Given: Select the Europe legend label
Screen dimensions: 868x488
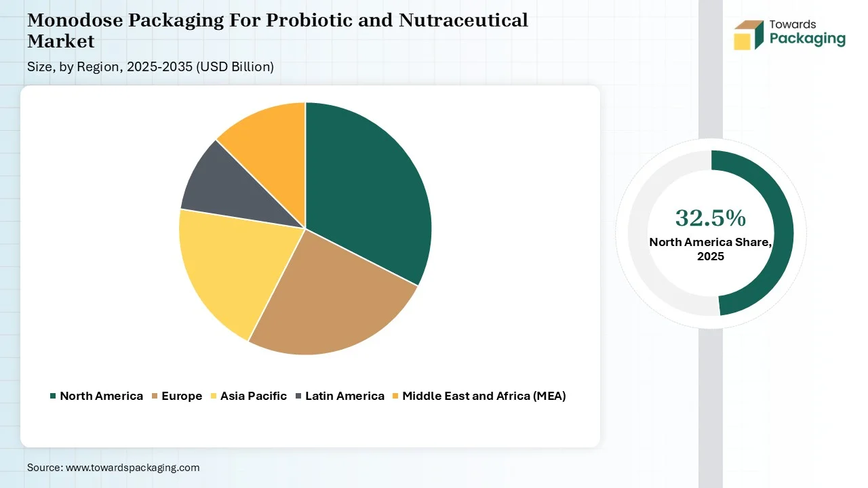Looking at the screenshot, I should pyautogui.click(x=182, y=396).
